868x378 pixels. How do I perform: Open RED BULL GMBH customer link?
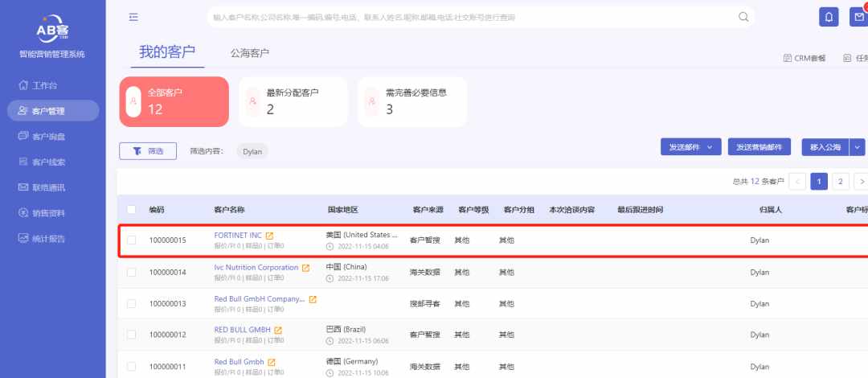[243, 330]
